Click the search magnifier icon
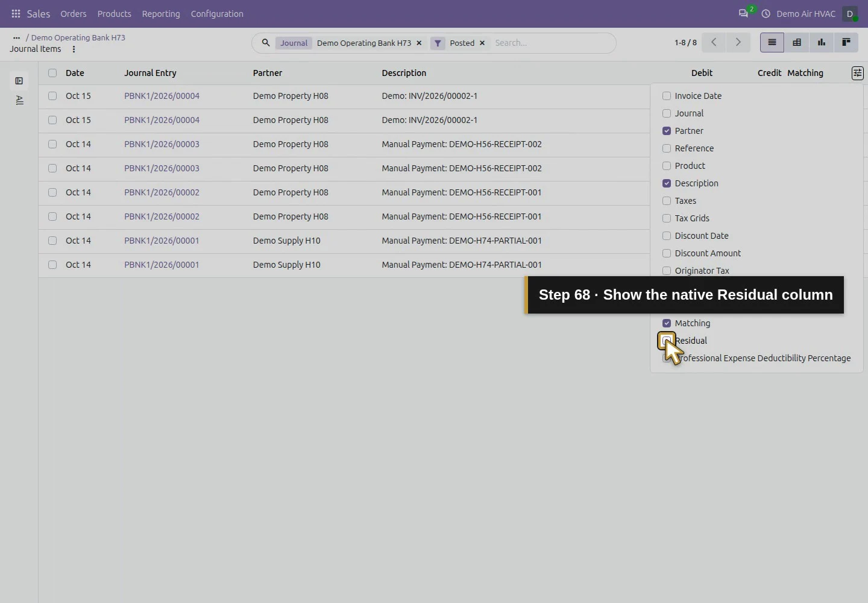This screenshot has height=603, width=868. 265,43
